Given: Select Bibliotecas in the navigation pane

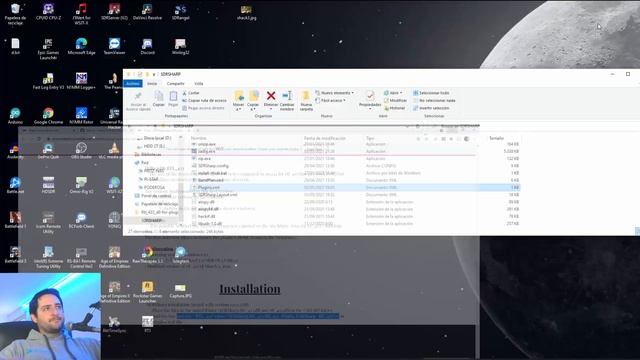Looking at the screenshot, I should pos(151,155).
